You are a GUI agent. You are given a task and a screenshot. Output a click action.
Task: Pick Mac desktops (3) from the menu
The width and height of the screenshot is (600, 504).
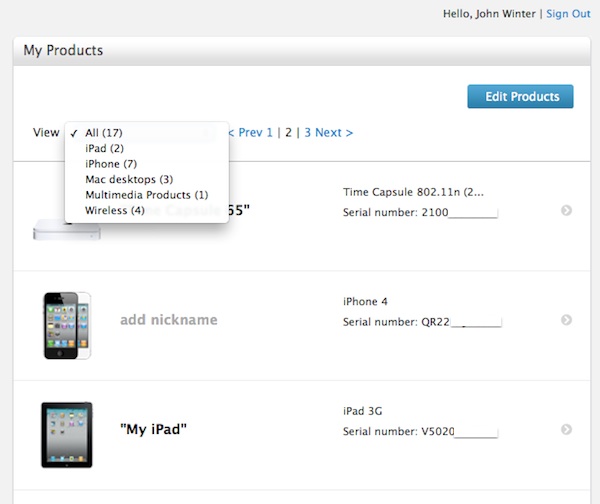tap(147, 179)
